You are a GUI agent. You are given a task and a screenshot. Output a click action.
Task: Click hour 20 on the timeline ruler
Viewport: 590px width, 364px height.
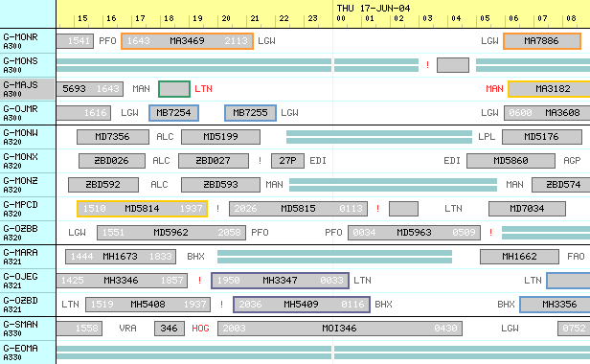point(226,18)
